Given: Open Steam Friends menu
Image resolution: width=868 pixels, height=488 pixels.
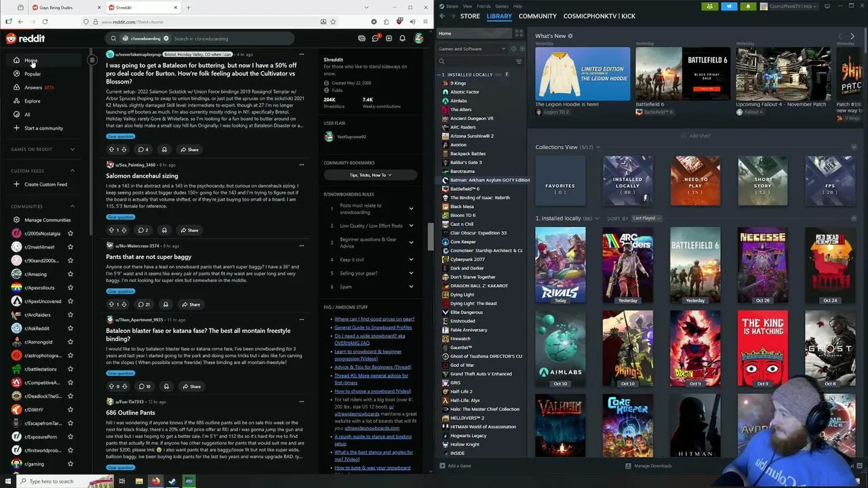Looking at the screenshot, I should click(484, 6).
